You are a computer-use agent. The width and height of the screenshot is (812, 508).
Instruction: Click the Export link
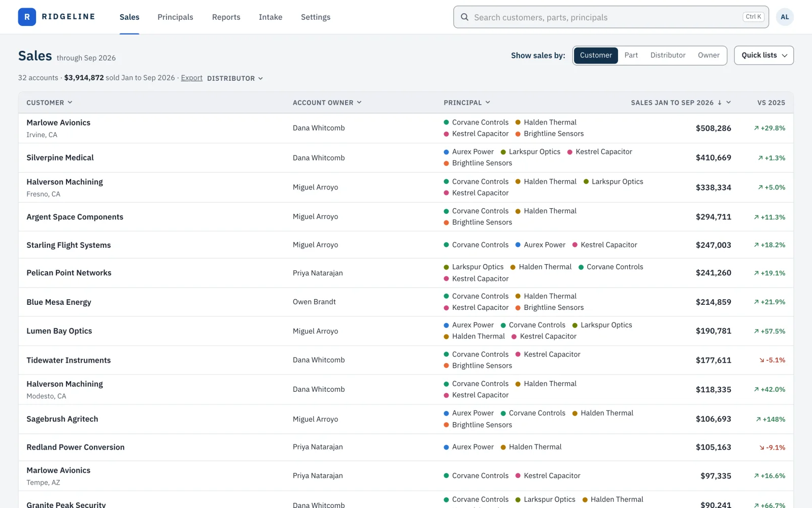[192, 78]
